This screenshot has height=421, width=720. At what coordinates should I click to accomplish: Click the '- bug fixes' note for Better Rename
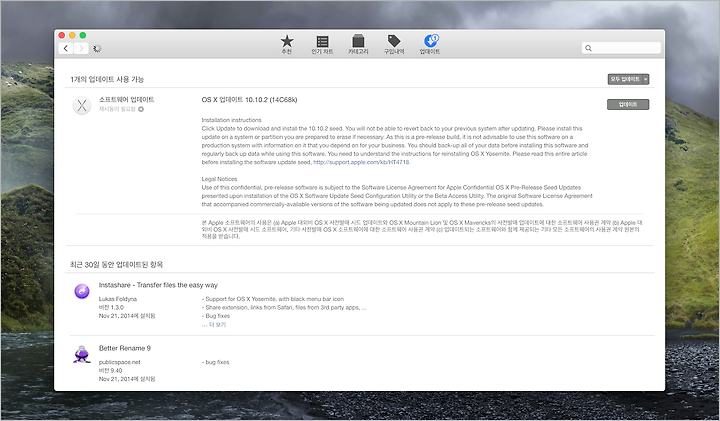click(x=215, y=362)
